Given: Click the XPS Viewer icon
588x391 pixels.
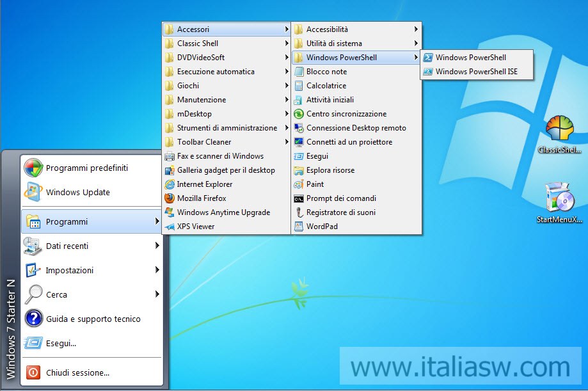Looking at the screenshot, I should point(170,227).
